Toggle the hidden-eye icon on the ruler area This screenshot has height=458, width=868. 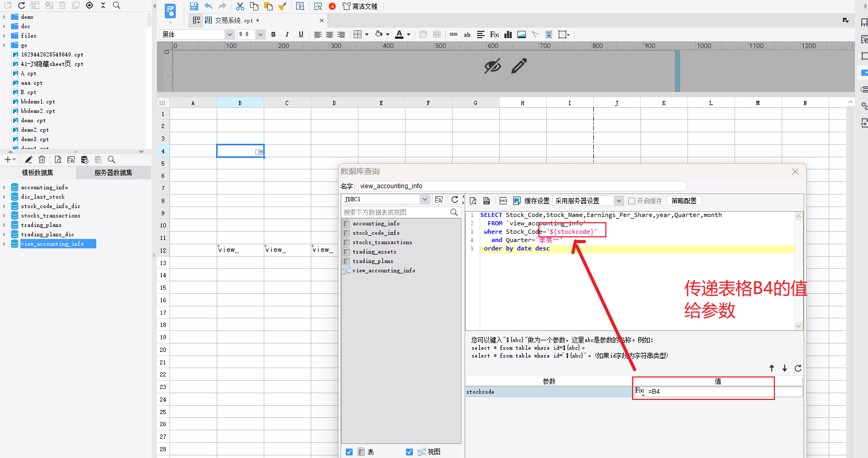[x=492, y=66]
